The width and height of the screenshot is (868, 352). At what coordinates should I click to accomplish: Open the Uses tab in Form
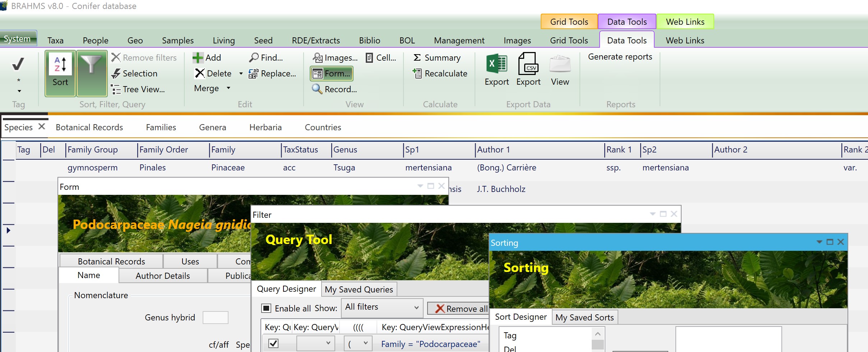(190, 262)
